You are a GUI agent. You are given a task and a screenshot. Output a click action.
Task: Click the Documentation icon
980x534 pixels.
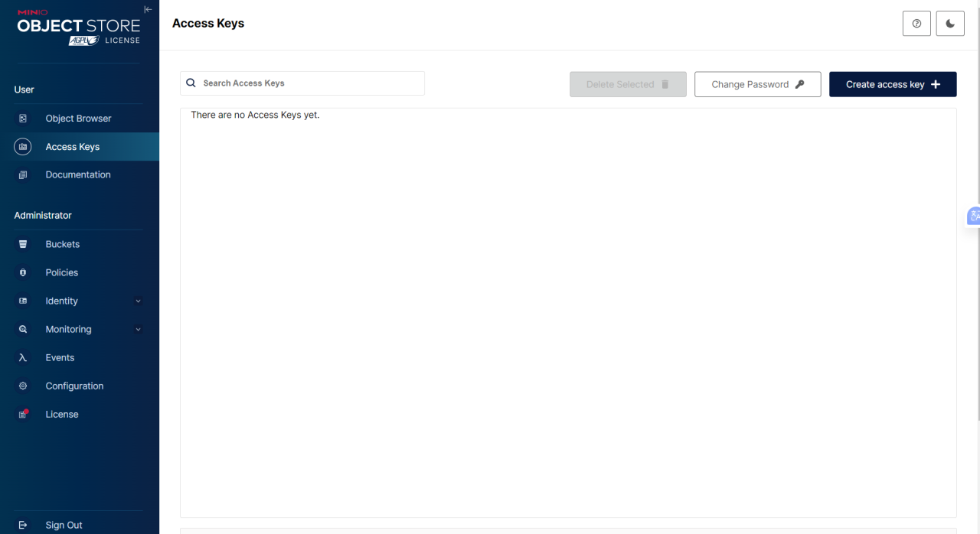(23, 175)
